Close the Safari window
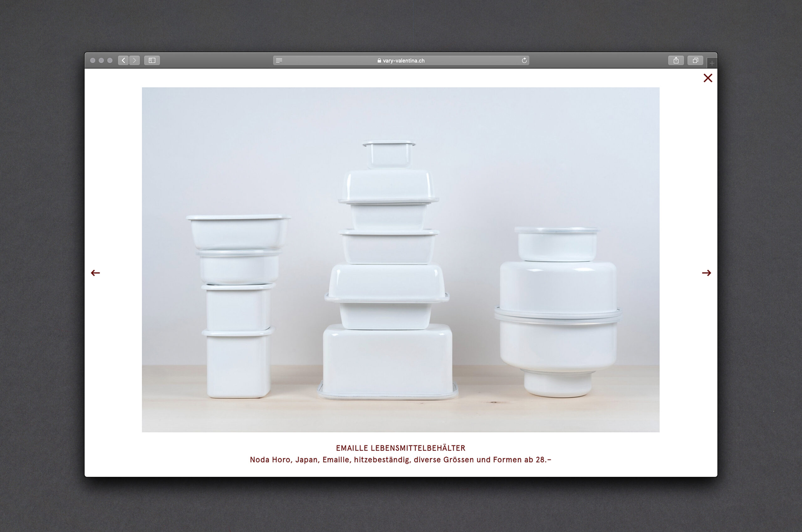Image resolution: width=802 pixels, height=532 pixels. coord(93,60)
